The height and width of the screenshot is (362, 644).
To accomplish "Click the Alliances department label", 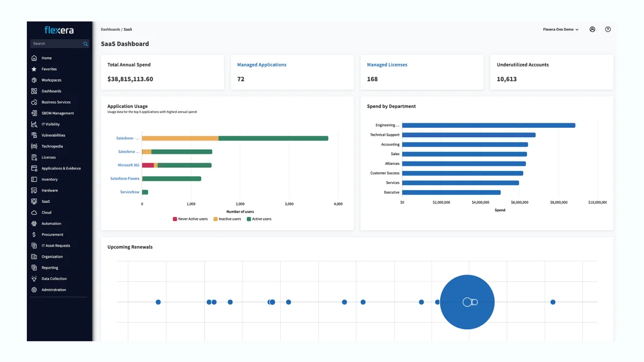I will (x=392, y=164).
